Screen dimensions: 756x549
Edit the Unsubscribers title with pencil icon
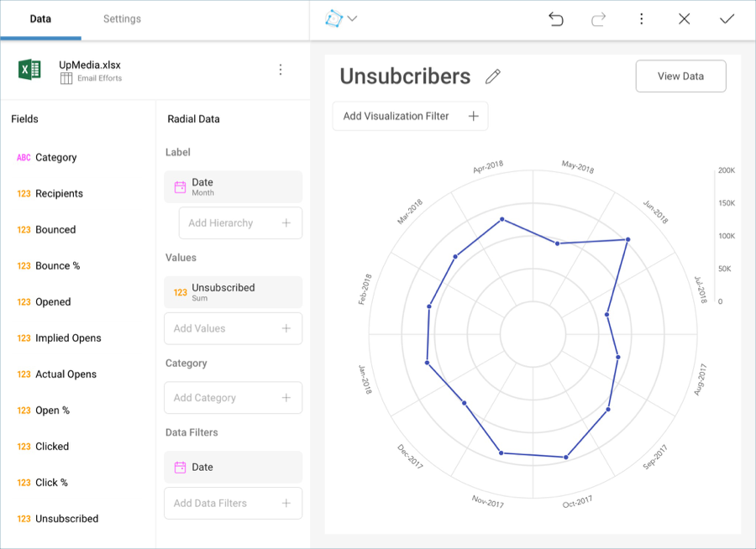pos(493,76)
